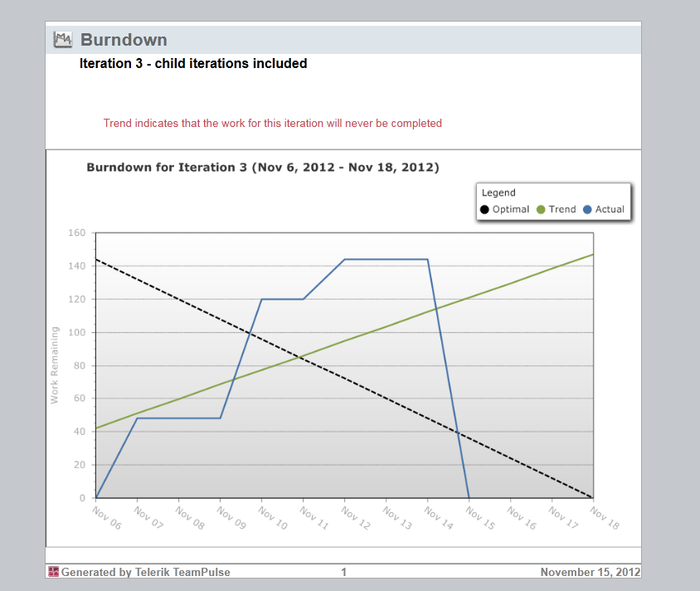Click the green Trend legend dot

point(541,209)
